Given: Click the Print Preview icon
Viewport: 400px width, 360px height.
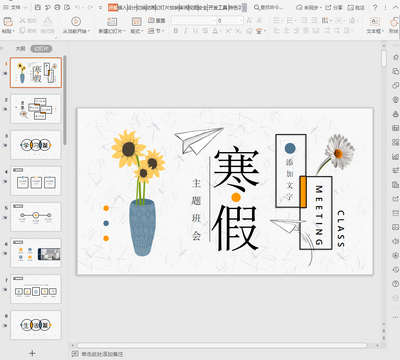Looking at the screenshot, I should 67,7.
